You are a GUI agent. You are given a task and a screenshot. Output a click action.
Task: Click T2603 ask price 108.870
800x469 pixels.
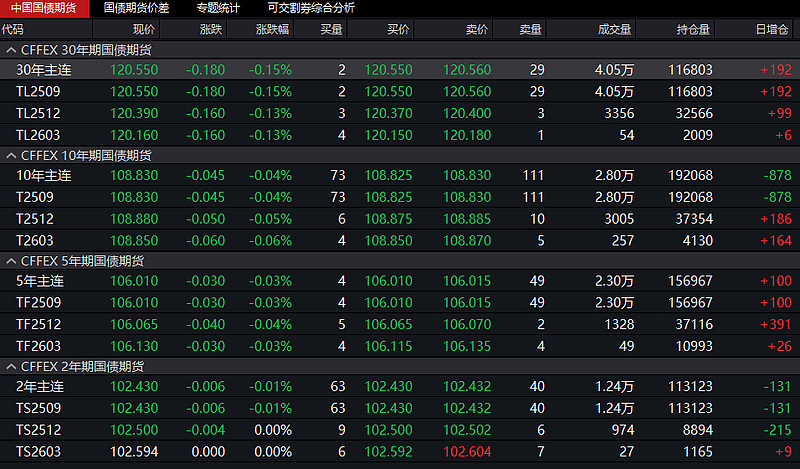(467, 241)
